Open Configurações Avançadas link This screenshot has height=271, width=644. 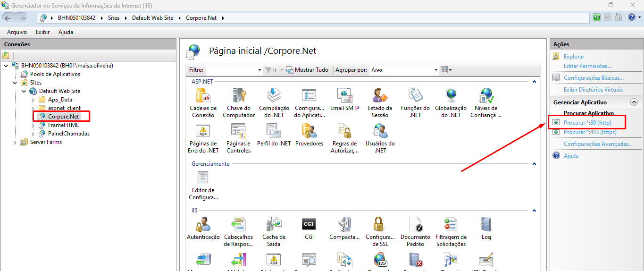[598, 144]
